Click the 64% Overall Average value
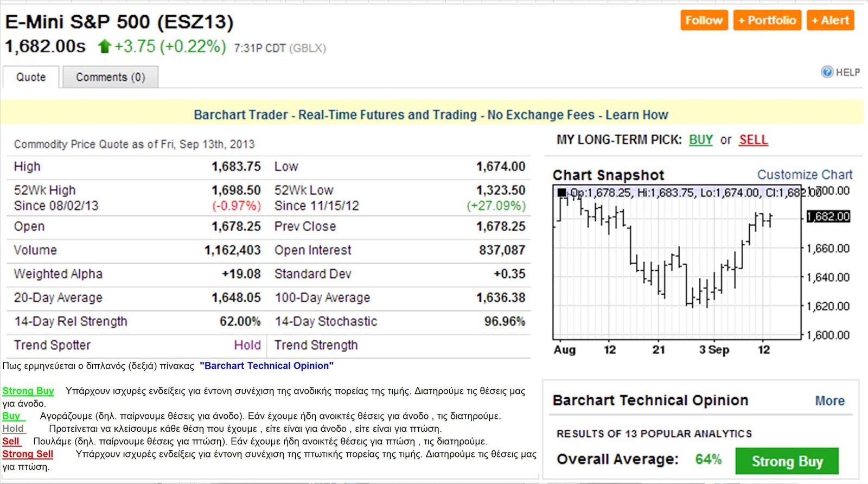 (x=709, y=460)
